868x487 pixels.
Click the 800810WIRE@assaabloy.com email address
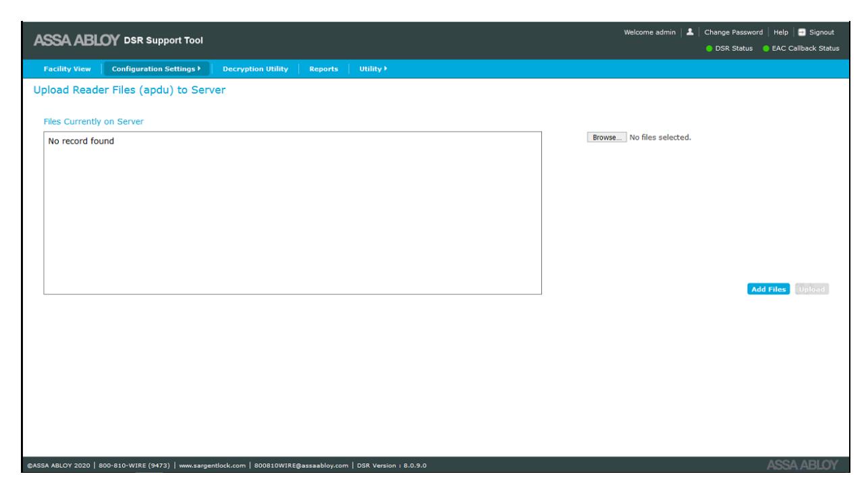[x=300, y=466]
